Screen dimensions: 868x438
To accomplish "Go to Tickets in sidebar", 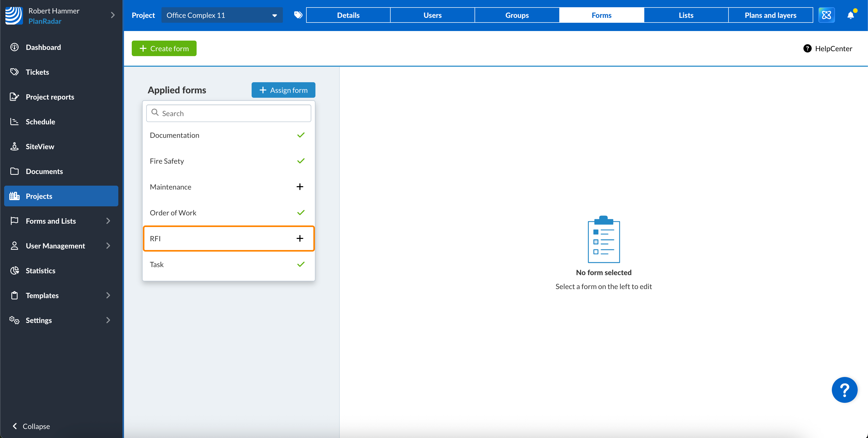I will pyautogui.click(x=37, y=72).
